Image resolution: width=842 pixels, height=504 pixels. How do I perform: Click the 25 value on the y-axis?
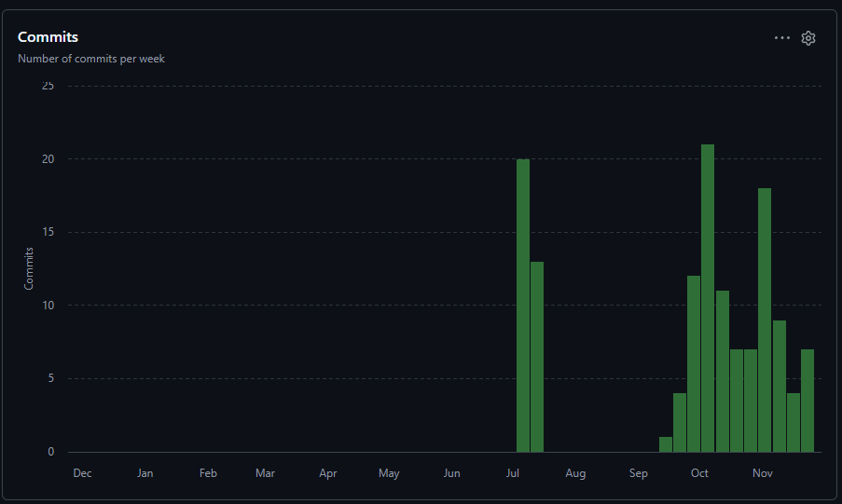click(x=48, y=86)
